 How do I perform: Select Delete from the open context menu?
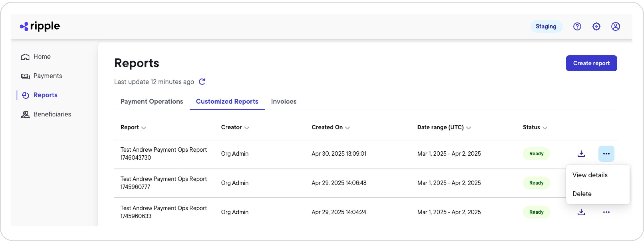582,194
